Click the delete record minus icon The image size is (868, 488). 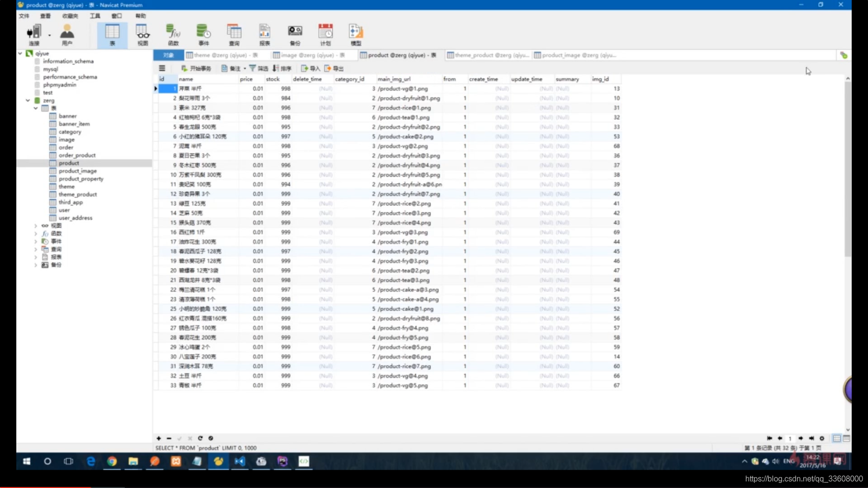click(169, 438)
